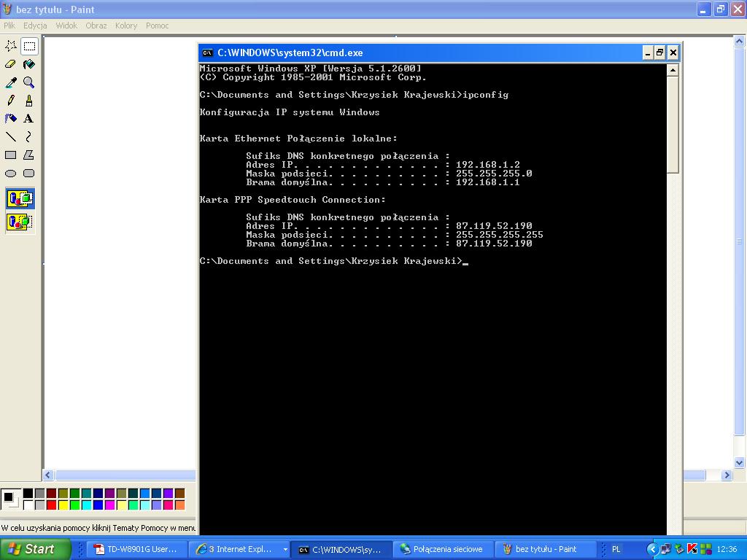
Task: Click default gateway 192.168.1.1 value
Action: [488, 182]
